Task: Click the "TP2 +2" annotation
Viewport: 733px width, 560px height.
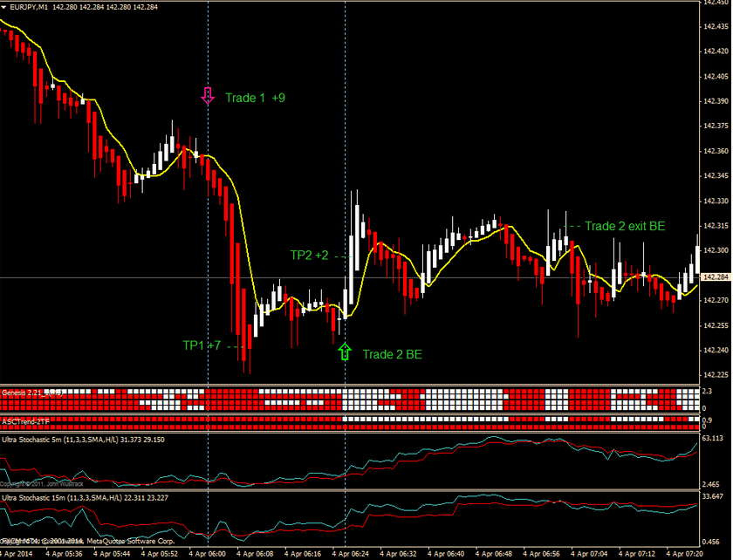Action: click(310, 256)
